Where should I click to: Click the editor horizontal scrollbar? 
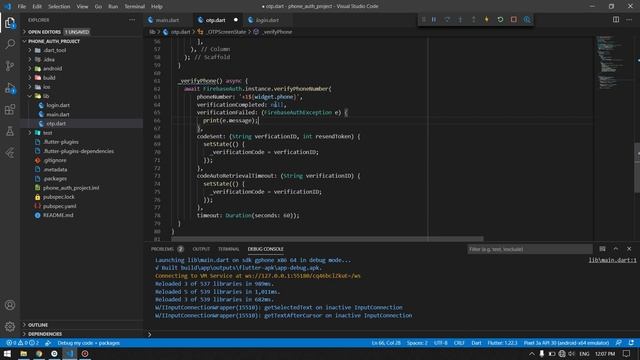(327, 239)
